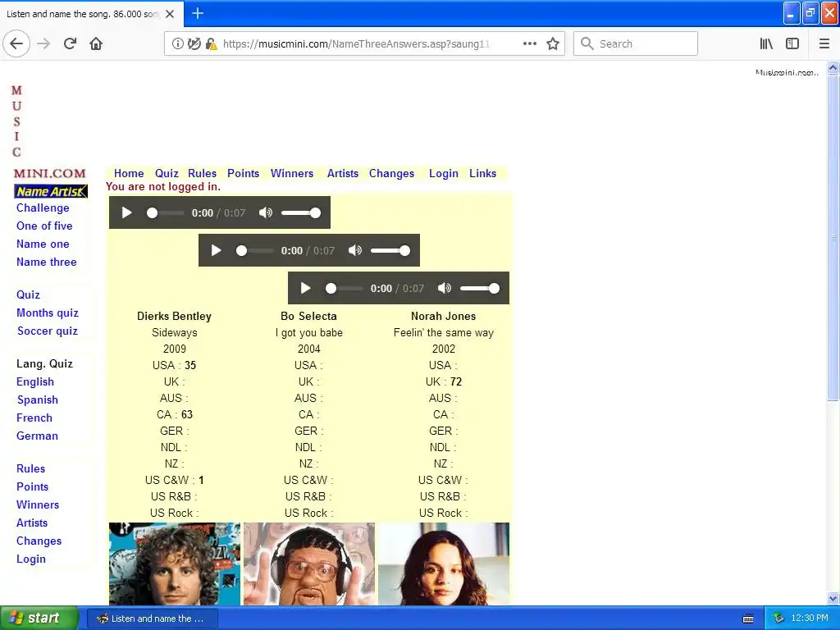Bookmark this page with the star

(x=553, y=44)
